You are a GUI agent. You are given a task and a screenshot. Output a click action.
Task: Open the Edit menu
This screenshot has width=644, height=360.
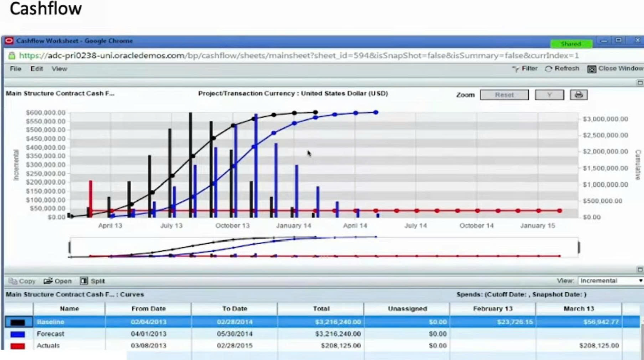coord(37,69)
